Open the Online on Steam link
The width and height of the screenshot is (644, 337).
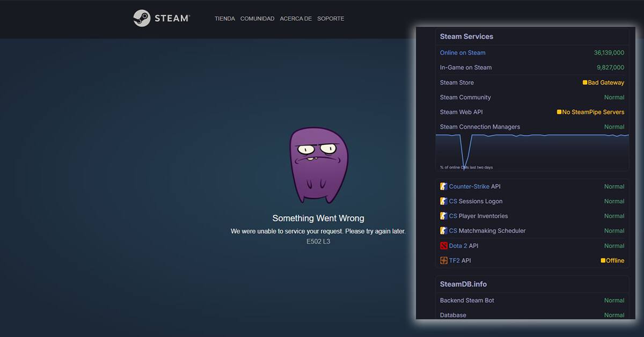[463, 53]
